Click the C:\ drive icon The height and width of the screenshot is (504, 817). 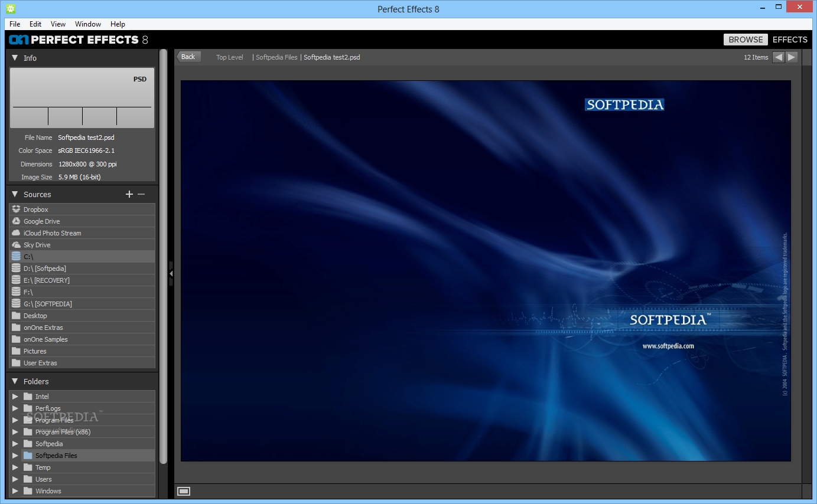tap(16, 257)
